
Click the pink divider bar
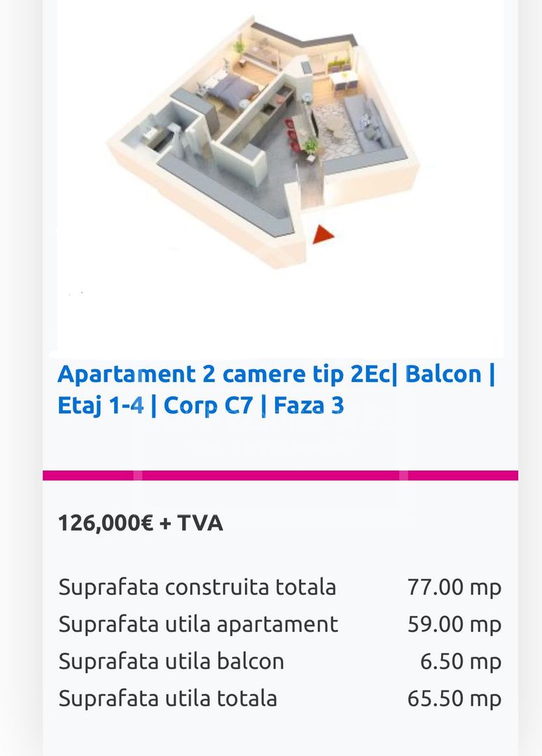coord(280,475)
